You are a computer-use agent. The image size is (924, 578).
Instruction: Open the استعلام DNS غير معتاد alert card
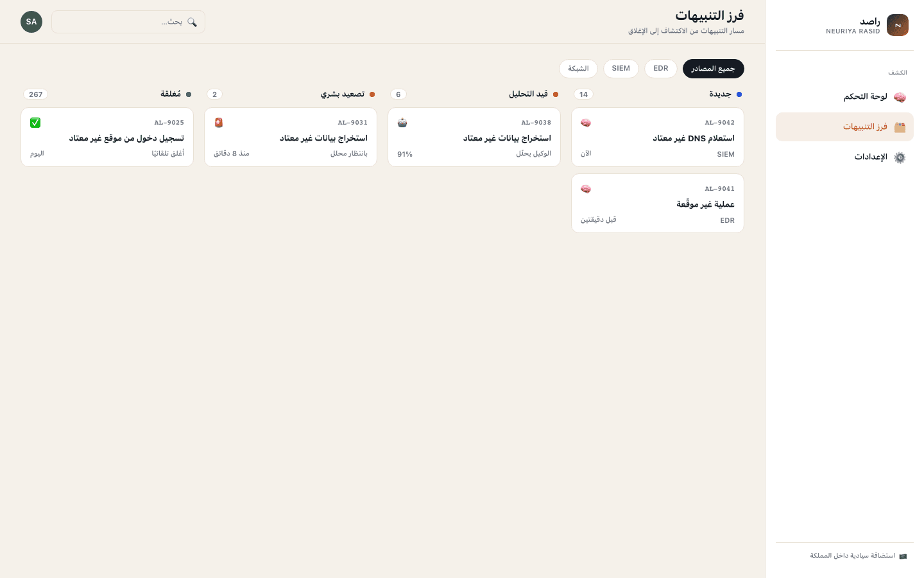[x=658, y=137]
